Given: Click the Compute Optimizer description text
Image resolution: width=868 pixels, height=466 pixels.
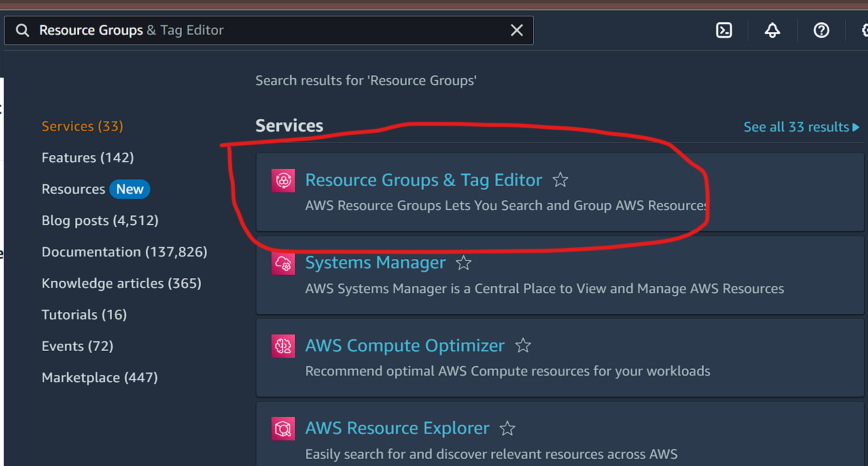Looking at the screenshot, I should 508,371.
